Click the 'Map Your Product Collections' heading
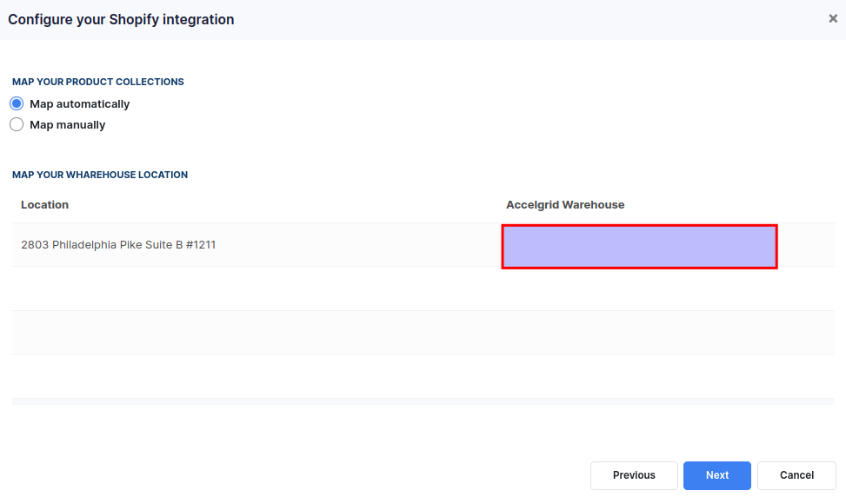This screenshot has width=846, height=504. point(98,82)
